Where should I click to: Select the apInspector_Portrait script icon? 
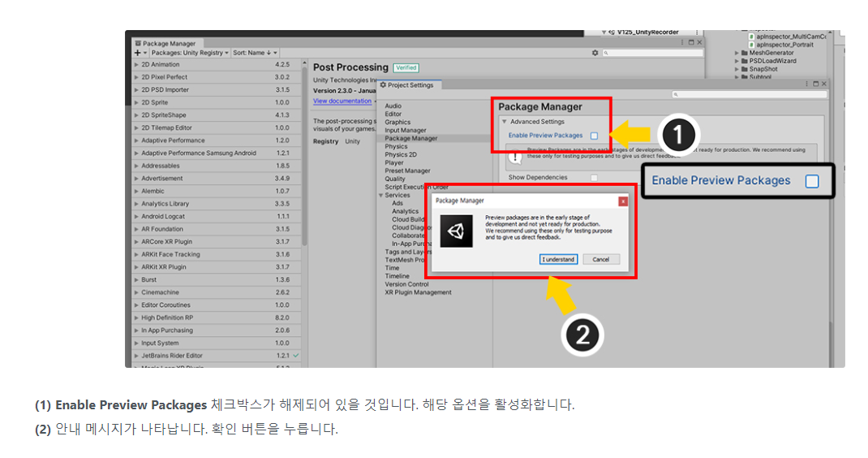click(x=752, y=45)
